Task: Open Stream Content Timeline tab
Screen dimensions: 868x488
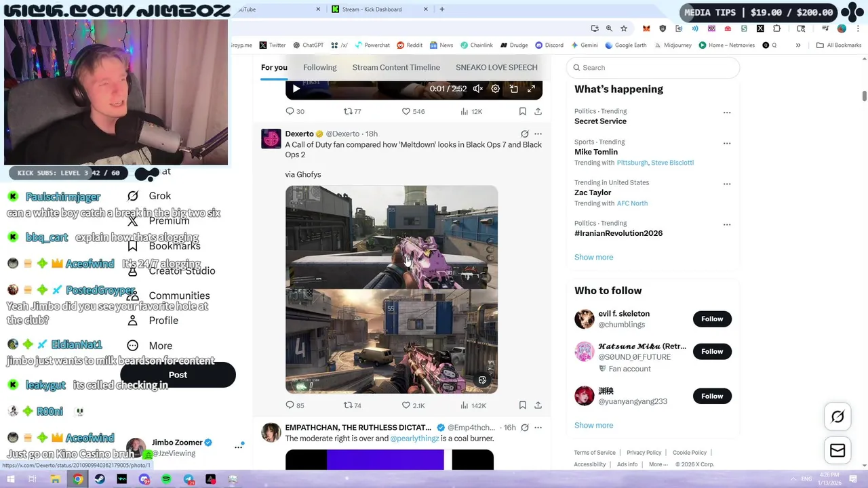Action: coord(396,67)
